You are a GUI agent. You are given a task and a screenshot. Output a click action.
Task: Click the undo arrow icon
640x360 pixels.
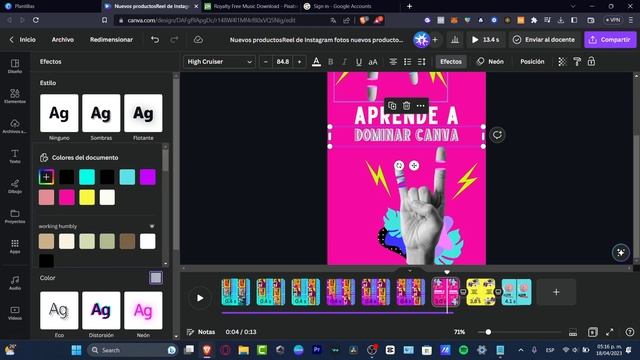pos(155,40)
